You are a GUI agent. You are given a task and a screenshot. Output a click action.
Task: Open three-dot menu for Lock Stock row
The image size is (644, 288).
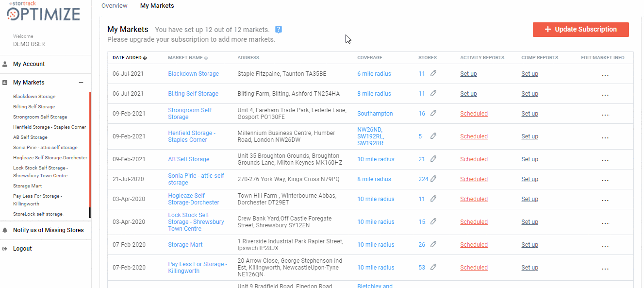[x=605, y=223]
